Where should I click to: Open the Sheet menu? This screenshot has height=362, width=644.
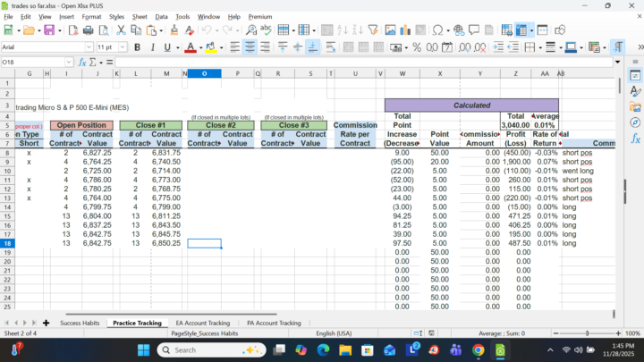tap(140, 17)
